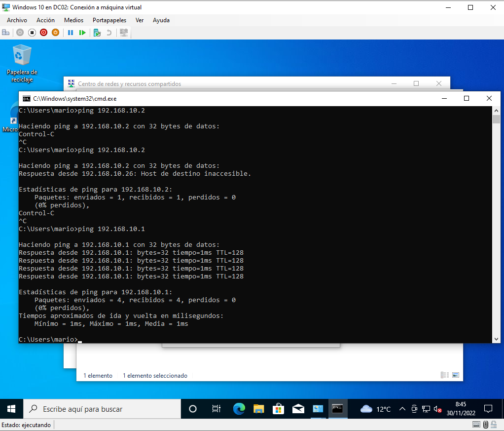Click the enhanced session toolbar icon

click(124, 33)
